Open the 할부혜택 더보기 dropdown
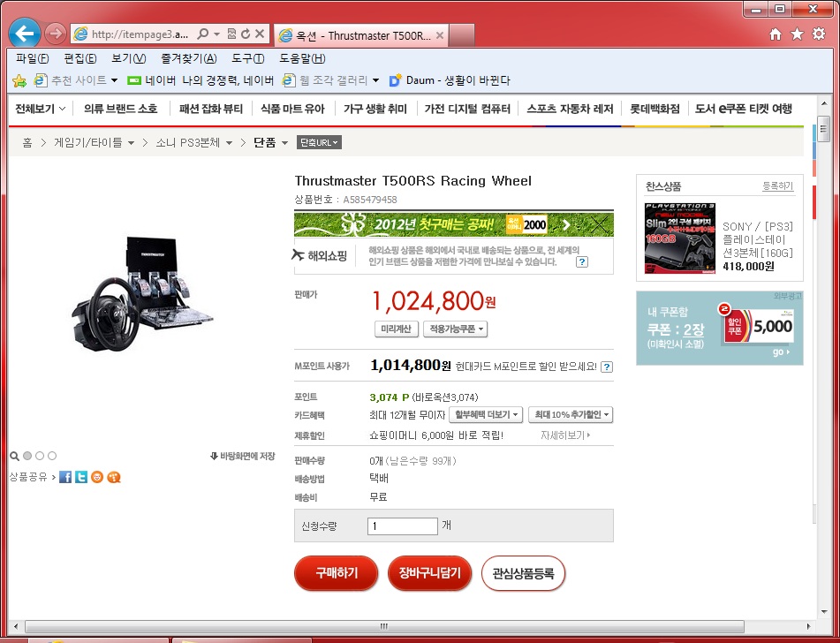Image resolution: width=840 pixels, height=643 pixels. point(487,414)
